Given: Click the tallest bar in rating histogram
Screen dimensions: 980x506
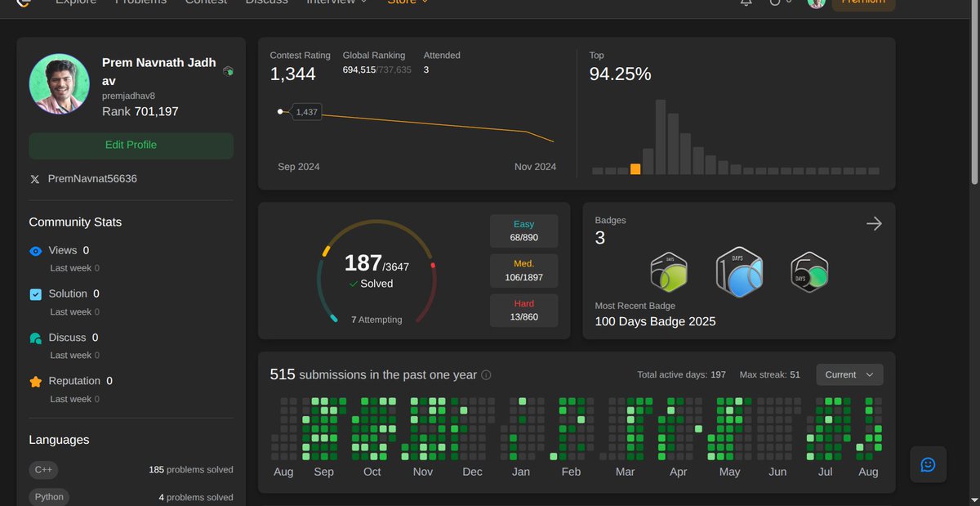Looking at the screenshot, I should click(x=660, y=137).
